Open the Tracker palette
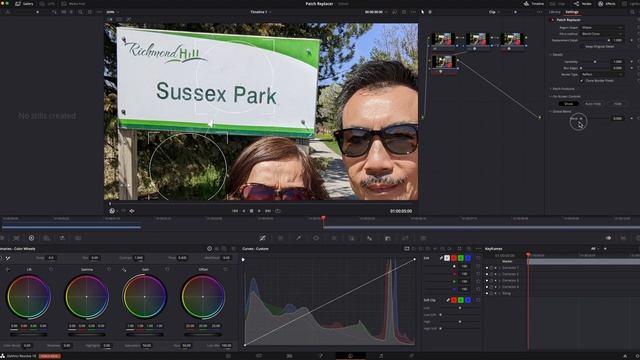This screenshot has height=360, width=640. pos(334,238)
